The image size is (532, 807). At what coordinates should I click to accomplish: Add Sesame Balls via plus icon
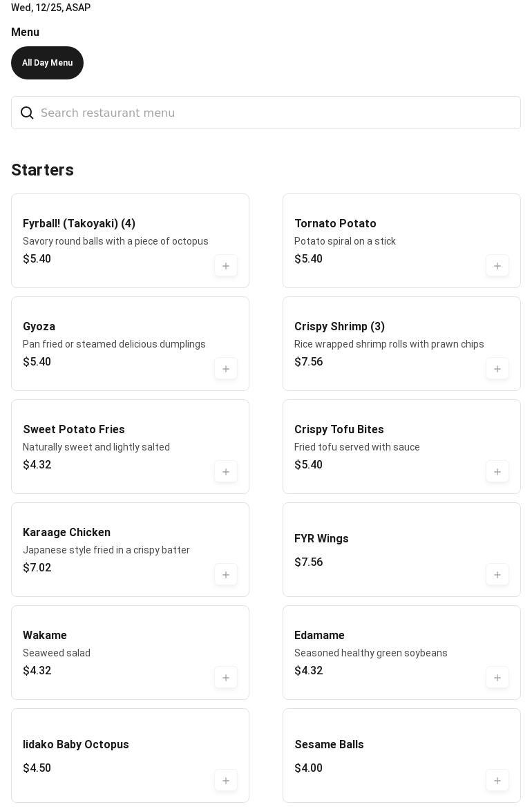[x=497, y=781]
